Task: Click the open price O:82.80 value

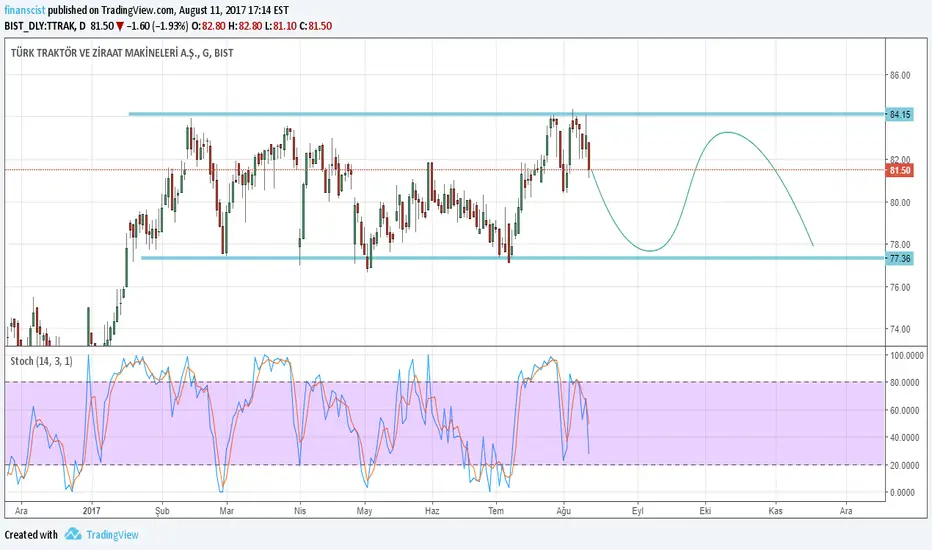Action: pos(209,26)
